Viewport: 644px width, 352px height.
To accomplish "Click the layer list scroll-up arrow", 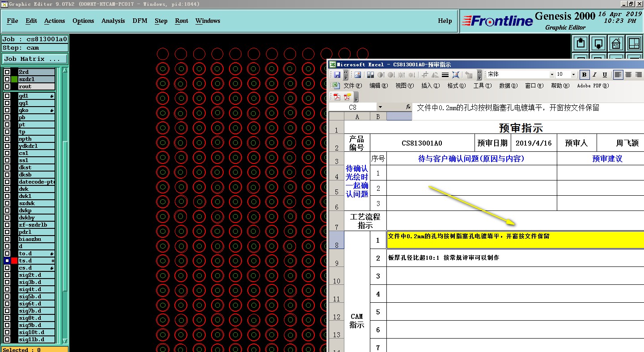I will [x=65, y=70].
